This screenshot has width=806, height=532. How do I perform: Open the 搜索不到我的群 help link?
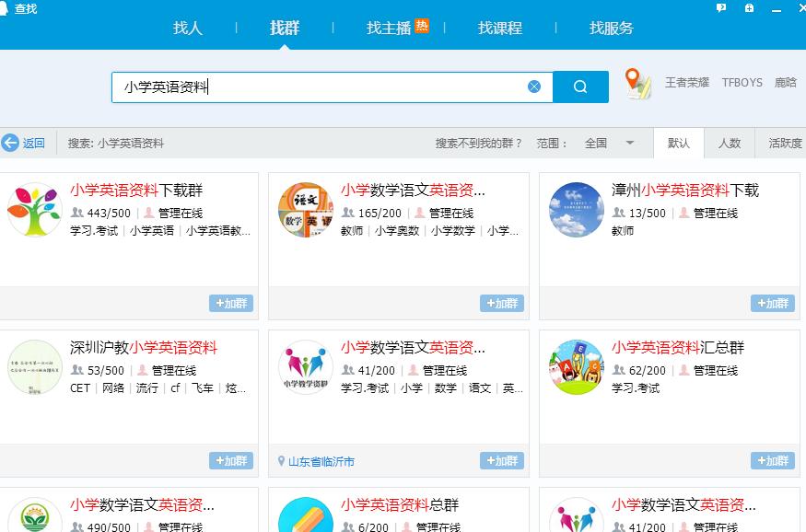pyautogui.click(x=480, y=143)
